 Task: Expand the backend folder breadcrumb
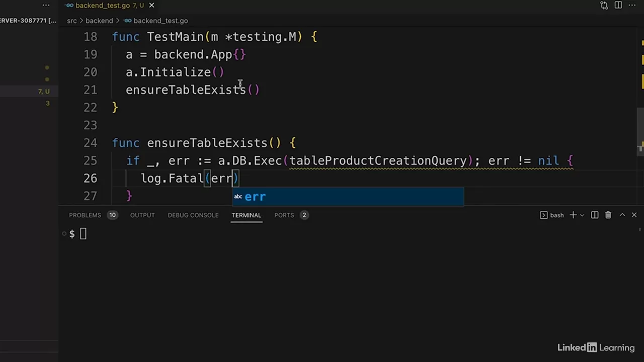99,21
